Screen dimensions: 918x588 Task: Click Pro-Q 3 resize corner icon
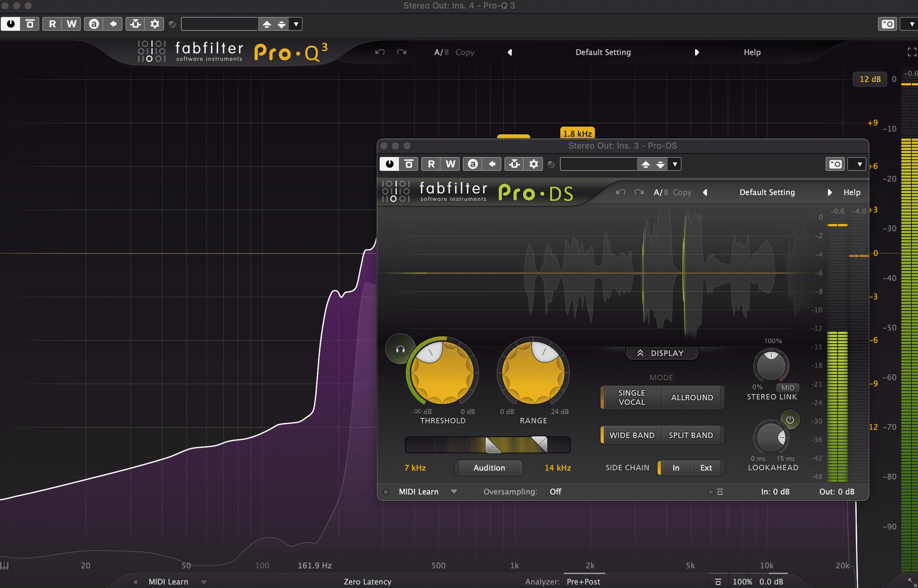[x=912, y=582]
